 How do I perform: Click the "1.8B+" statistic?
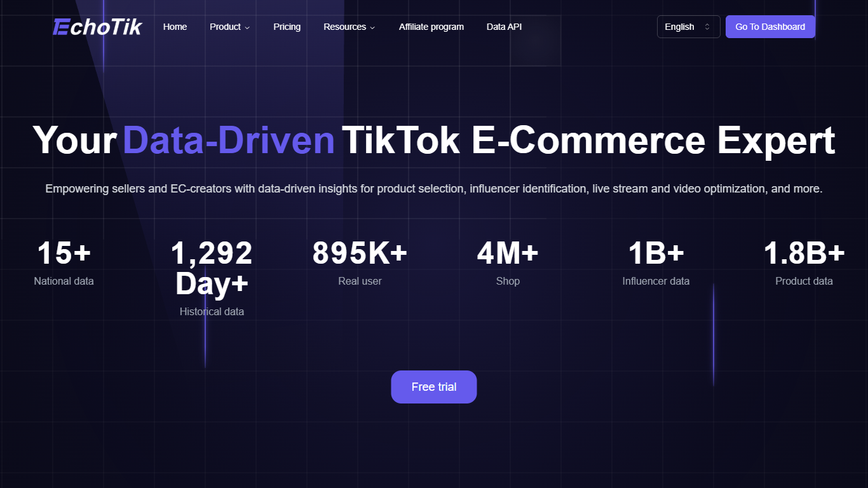tap(804, 253)
